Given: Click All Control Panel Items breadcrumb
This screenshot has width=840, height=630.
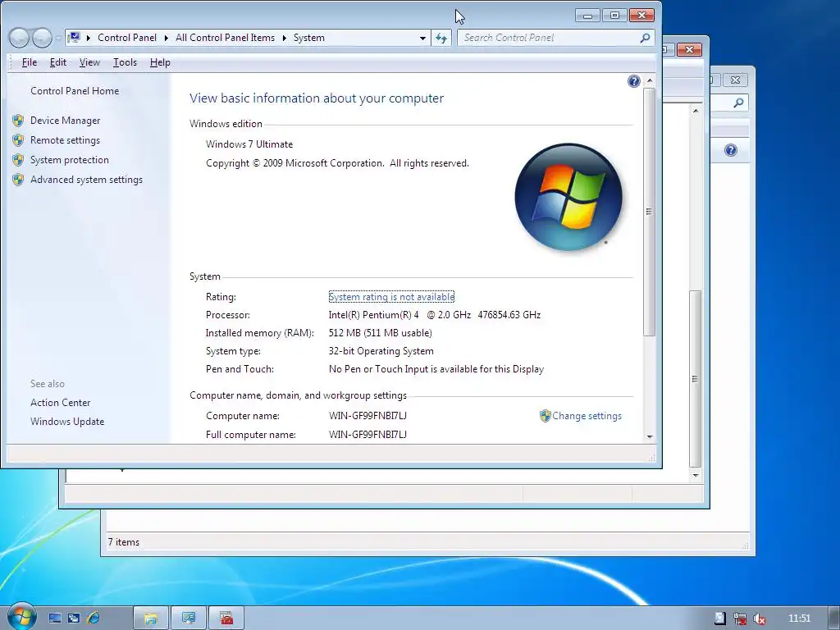Looking at the screenshot, I should click(x=225, y=38).
